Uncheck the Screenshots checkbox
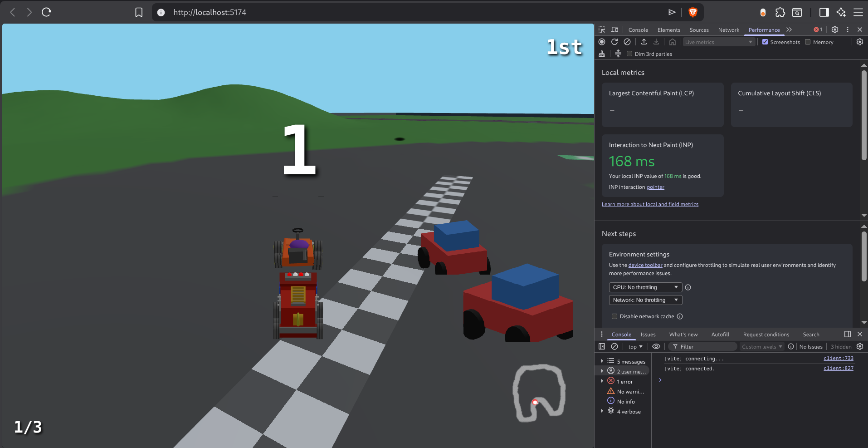868x448 pixels. click(766, 42)
